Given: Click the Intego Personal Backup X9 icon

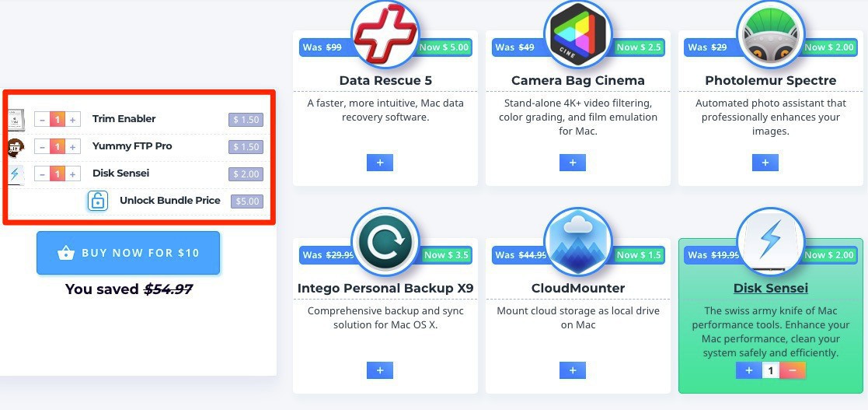Looking at the screenshot, I should pyautogui.click(x=385, y=242).
